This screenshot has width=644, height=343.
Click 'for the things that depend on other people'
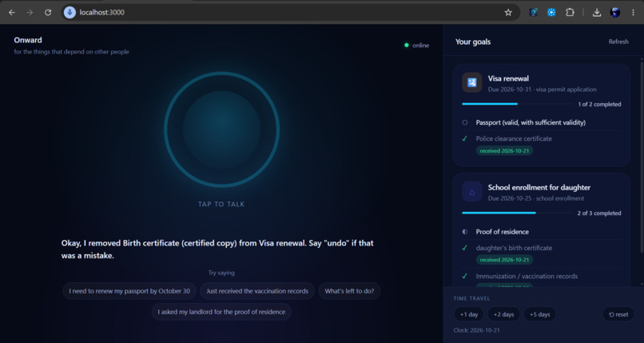click(x=71, y=52)
